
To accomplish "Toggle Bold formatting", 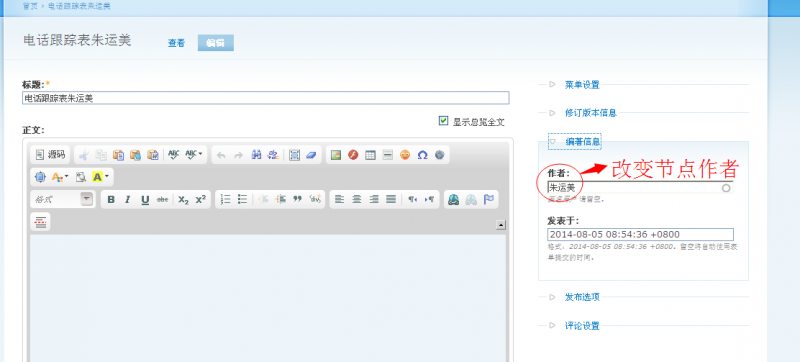I will pyautogui.click(x=111, y=200).
